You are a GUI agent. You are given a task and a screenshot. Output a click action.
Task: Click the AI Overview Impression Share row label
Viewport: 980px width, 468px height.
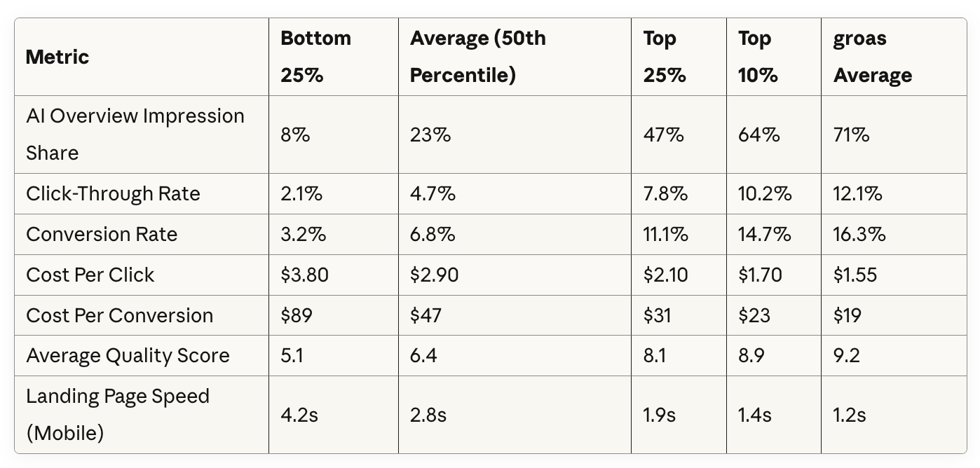[135, 135]
